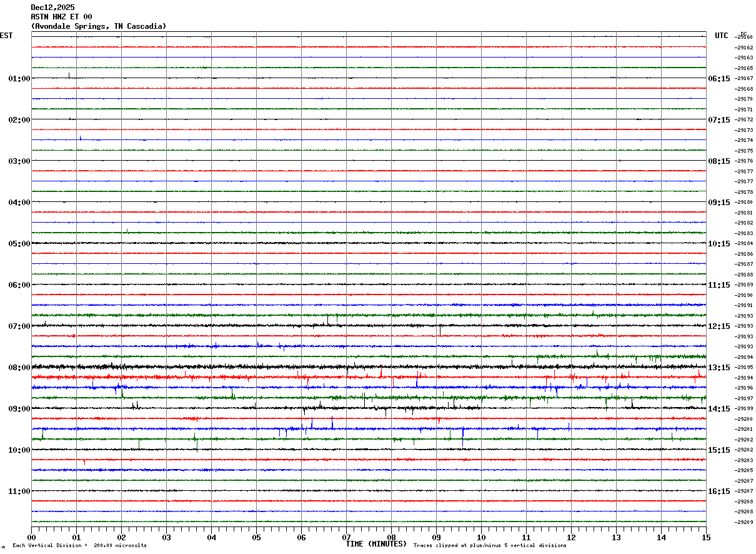Viewport: 756px width, 554px height.
Task: Click the "Traces clipped at plus/minus 5 vertical divisions" note
Action: point(490,546)
